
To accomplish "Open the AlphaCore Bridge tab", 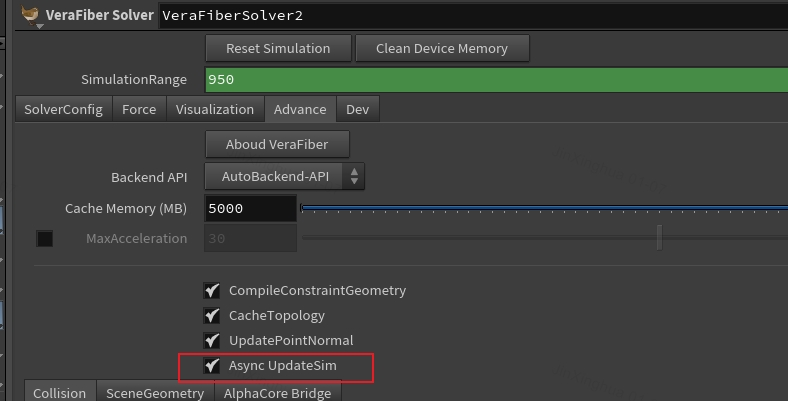I will [x=277, y=391].
